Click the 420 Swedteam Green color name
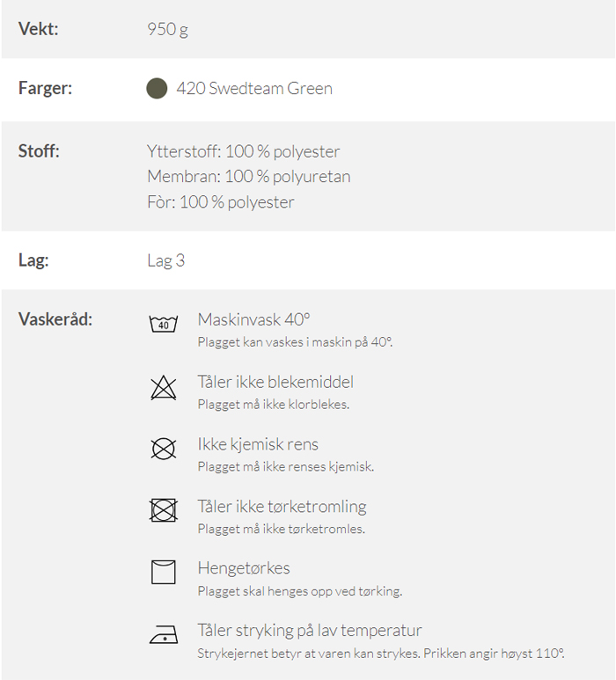The width and height of the screenshot is (616, 680). 254,89
